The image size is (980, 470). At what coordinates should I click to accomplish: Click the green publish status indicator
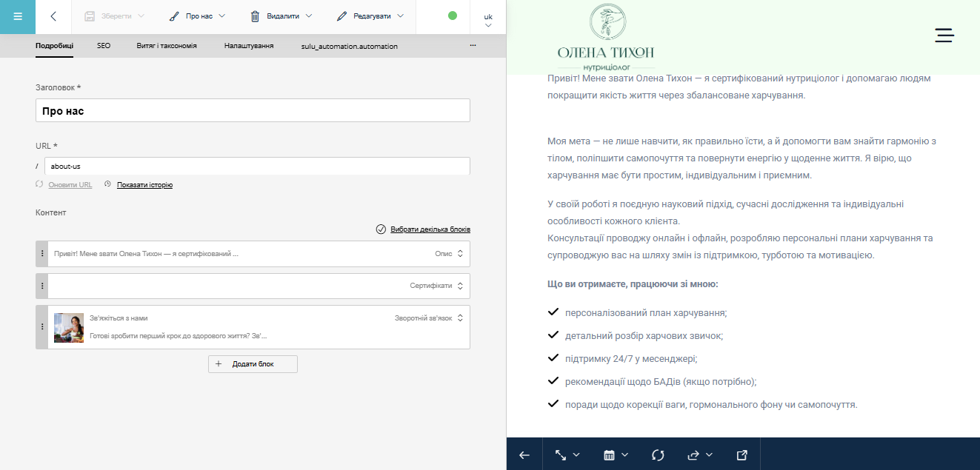[x=453, y=16]
